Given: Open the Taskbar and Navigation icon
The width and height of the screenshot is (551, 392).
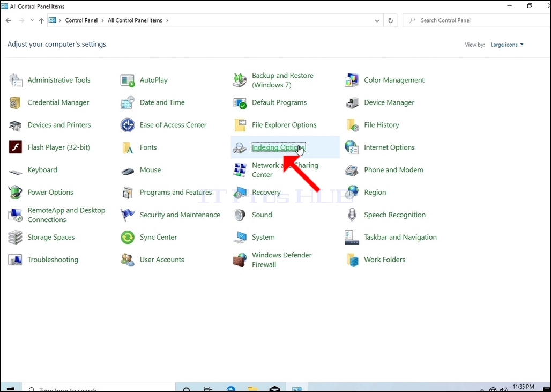Looking at the screenshot, I should (x=352, y=238).
